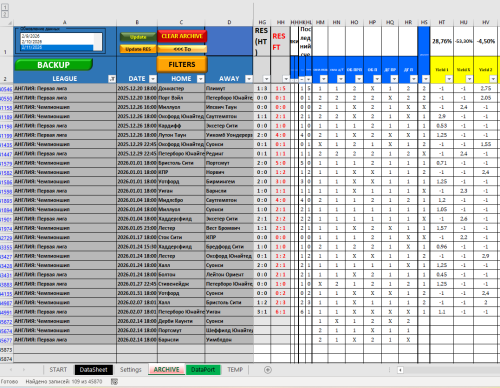This screenshot has width=500, height=388.
Task: Switch to the DataSheet tab
Action: click(x=94, y=370)
